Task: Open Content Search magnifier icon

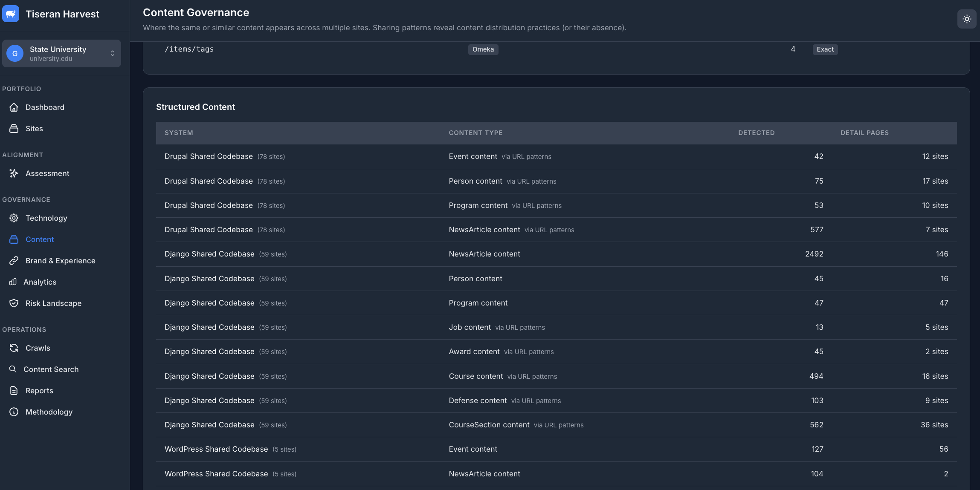Action: pyautogui.click(x=13, y=369)
